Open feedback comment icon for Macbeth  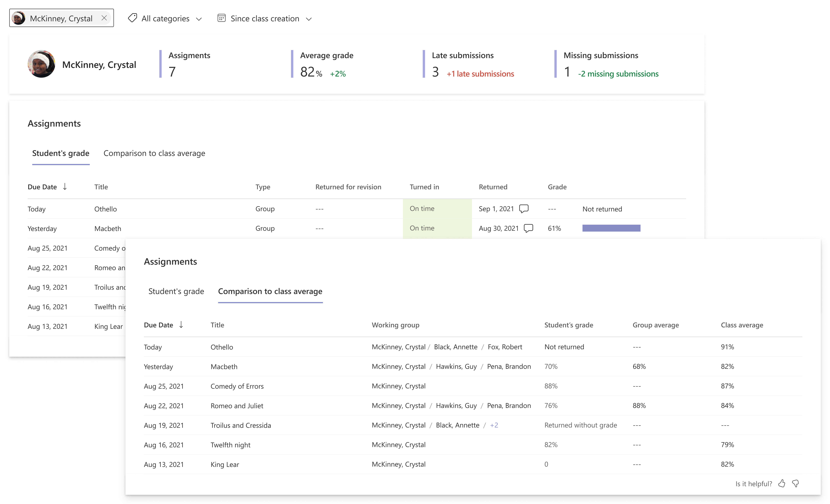pos(529,228)
